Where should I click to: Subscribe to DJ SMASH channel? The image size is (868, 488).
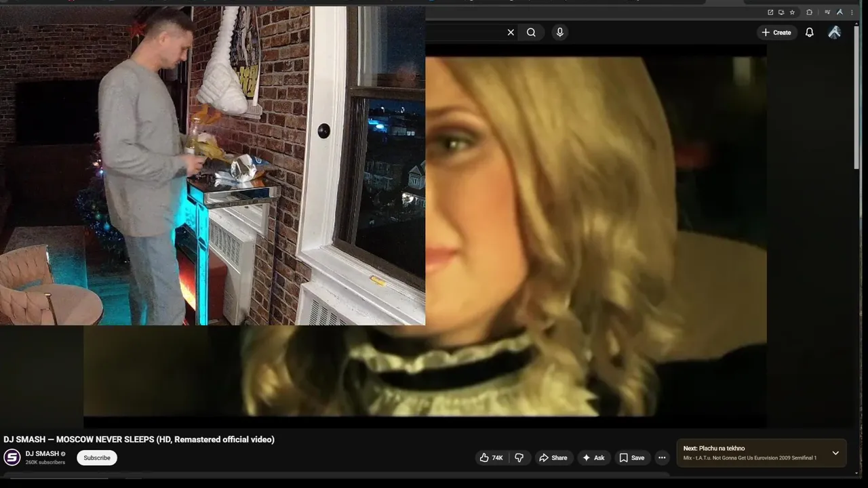pos(97,457)
